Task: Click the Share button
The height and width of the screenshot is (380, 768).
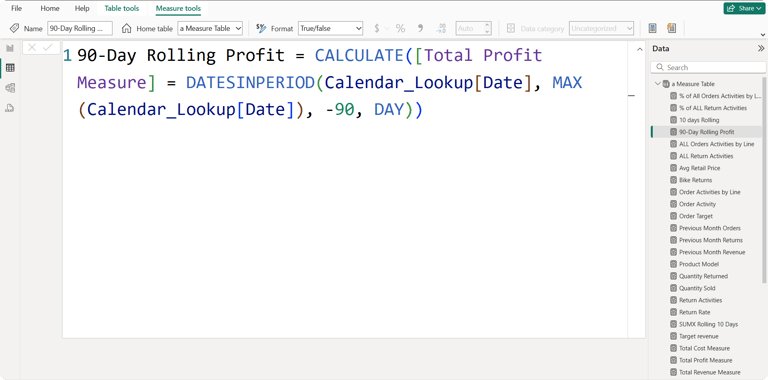Action: coord(744,8)
